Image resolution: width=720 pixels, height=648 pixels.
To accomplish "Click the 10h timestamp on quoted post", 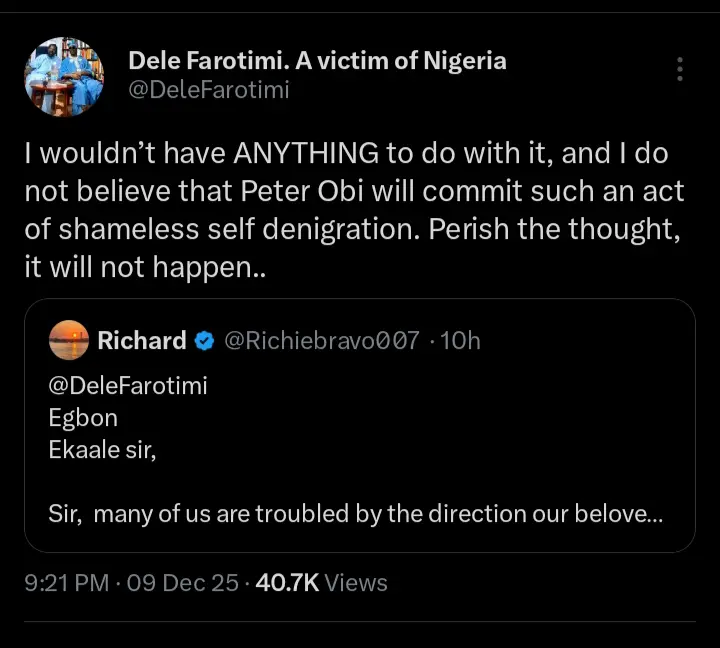I will [x=460, y=341].
